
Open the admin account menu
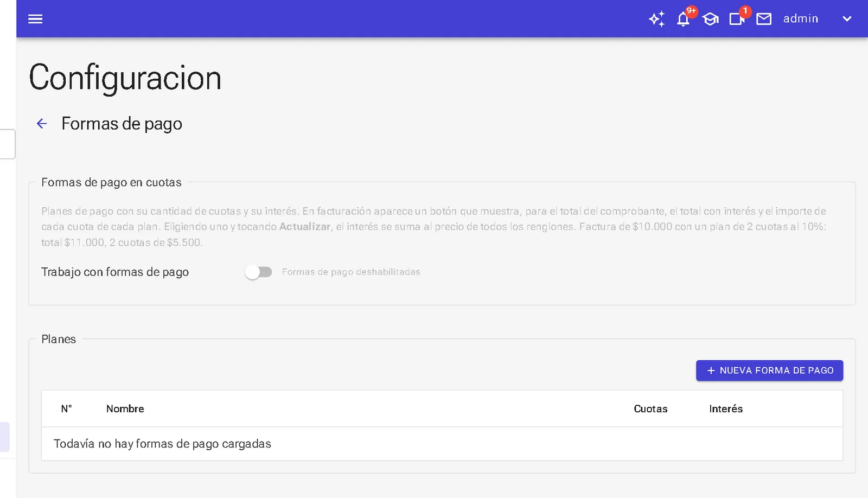(x=801, y=19)
